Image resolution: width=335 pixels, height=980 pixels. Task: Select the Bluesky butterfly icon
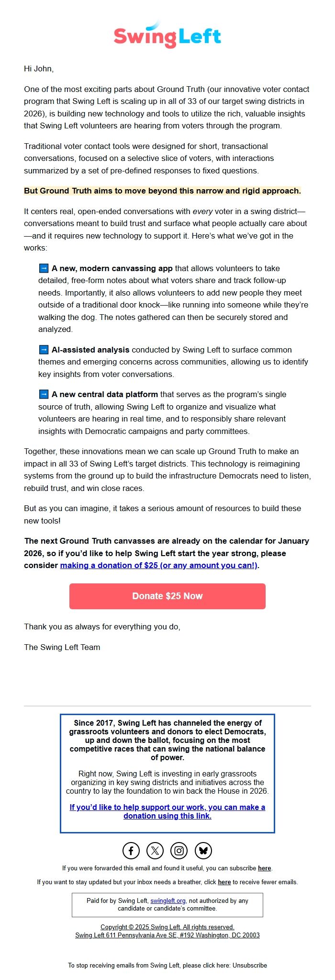point(203,850)
